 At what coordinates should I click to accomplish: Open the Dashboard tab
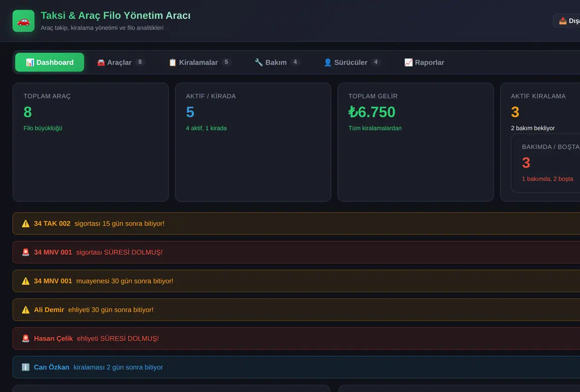[x=49, y=62]
